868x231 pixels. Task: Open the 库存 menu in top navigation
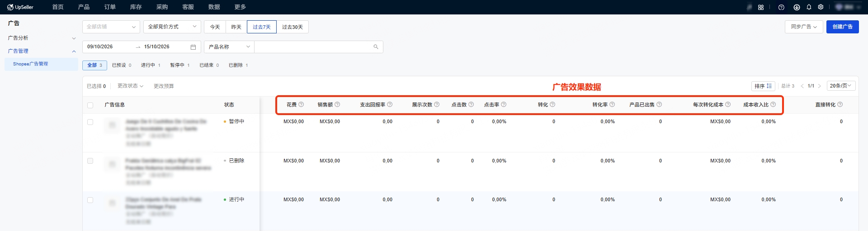(x=136, y=7)
